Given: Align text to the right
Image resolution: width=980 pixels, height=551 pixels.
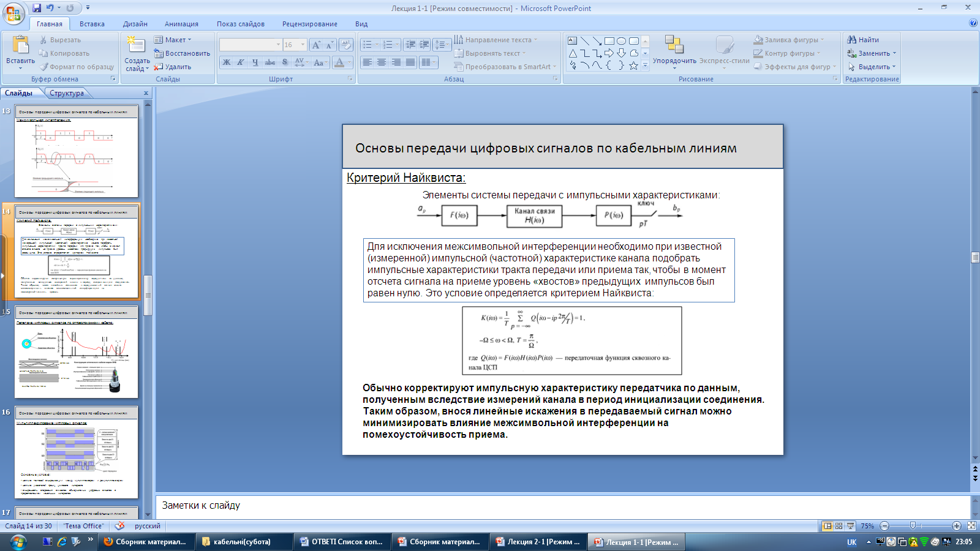Looking at the screenshot, I should [x=396, y=62].
